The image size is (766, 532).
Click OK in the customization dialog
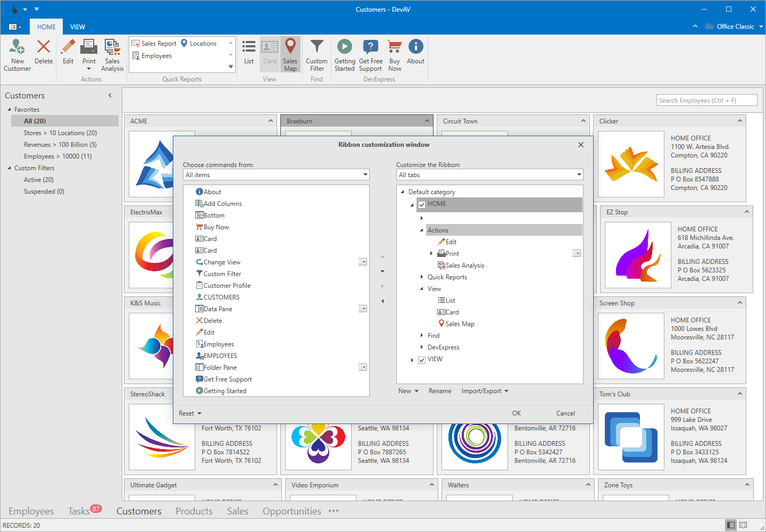(517, 413)
